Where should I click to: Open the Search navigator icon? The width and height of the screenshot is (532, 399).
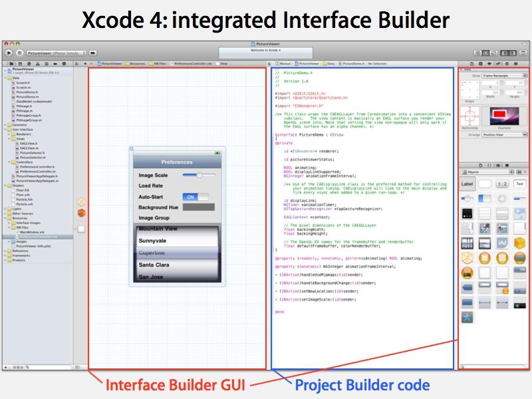29,64
